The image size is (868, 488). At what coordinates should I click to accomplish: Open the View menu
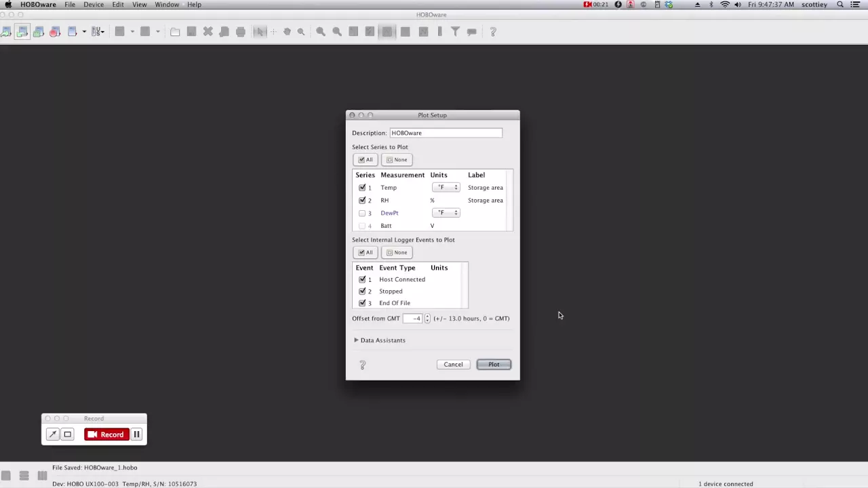139,5
